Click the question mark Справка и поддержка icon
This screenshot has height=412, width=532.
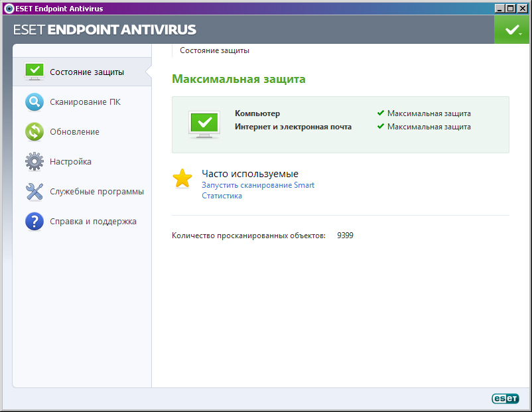pos(34,222)
